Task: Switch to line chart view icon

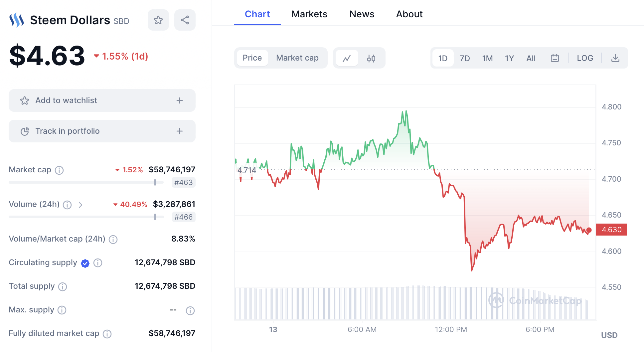Action: pyautogui.click(x=347, y=58)
